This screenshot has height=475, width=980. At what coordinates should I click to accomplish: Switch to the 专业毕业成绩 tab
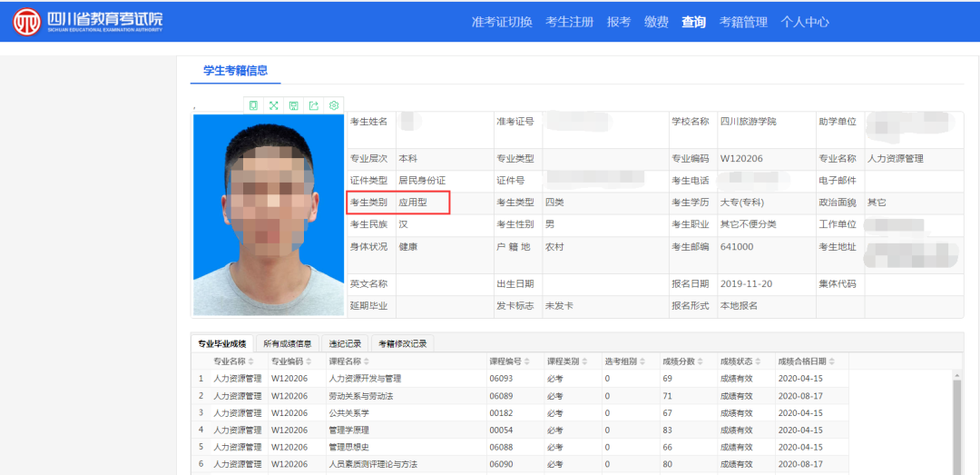point(222,343)
